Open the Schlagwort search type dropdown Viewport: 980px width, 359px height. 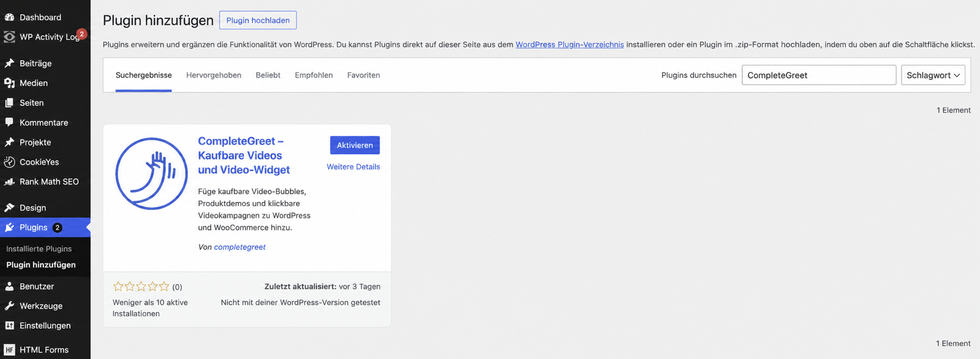[933, 75]
